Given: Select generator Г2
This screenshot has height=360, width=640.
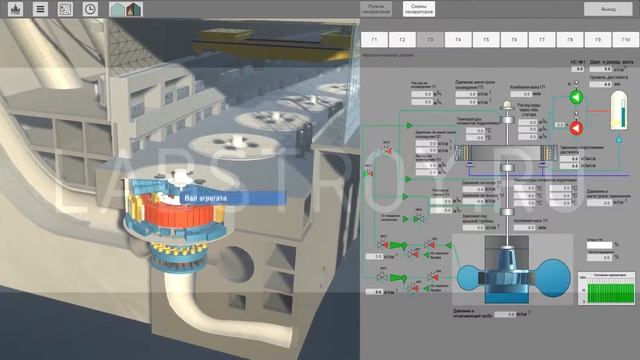Looking at the screenshot, I should tap(402, 40).
